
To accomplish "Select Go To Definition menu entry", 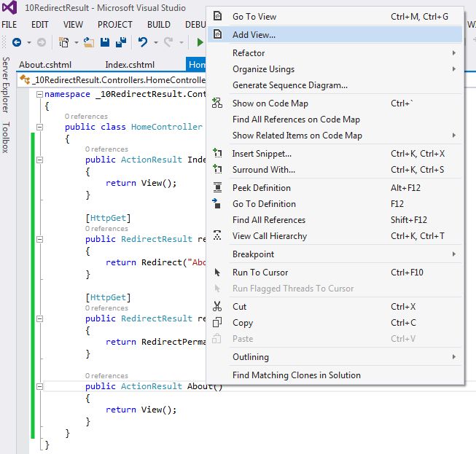I will pyautogui.click(x=264, y=204).
